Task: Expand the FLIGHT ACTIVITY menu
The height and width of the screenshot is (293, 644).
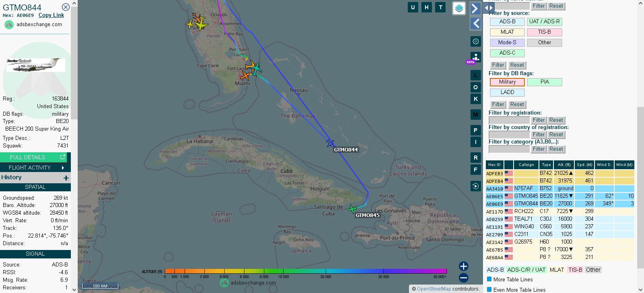Action: (35, 168)
